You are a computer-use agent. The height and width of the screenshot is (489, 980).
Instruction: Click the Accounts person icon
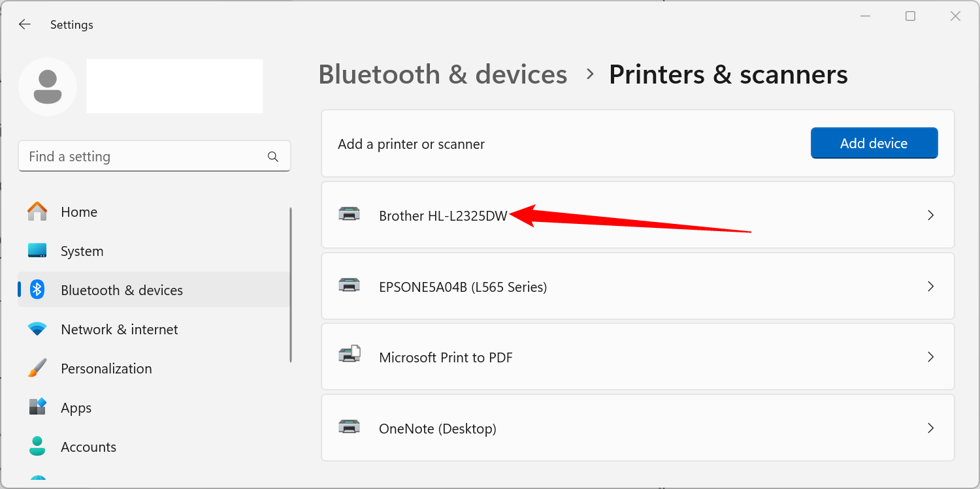37,447
